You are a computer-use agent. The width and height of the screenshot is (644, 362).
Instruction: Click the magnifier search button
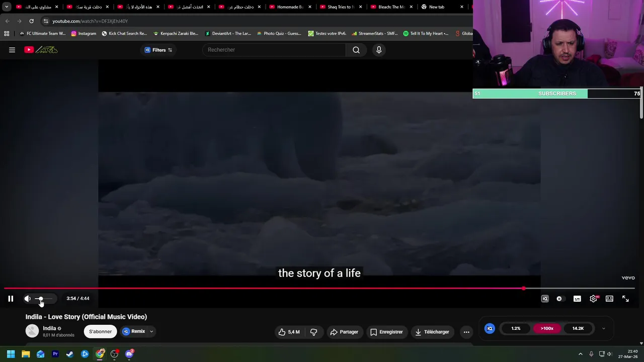[x=356, y=50]
